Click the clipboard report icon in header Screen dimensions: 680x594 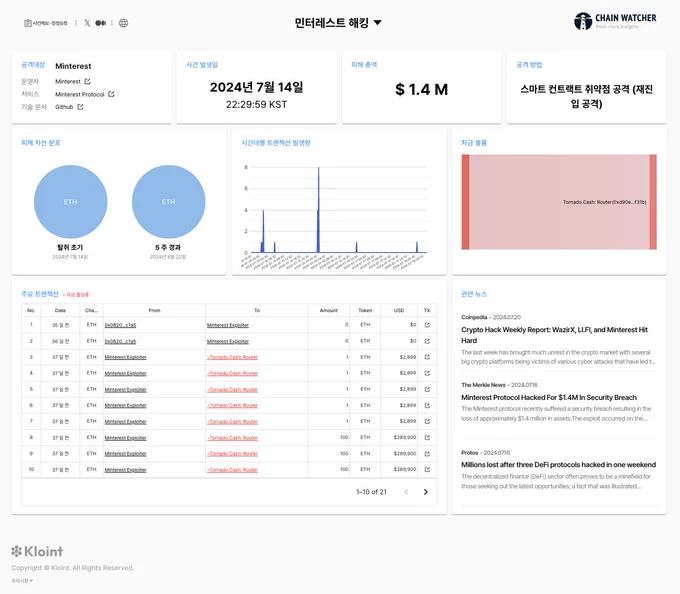(28, 23)
